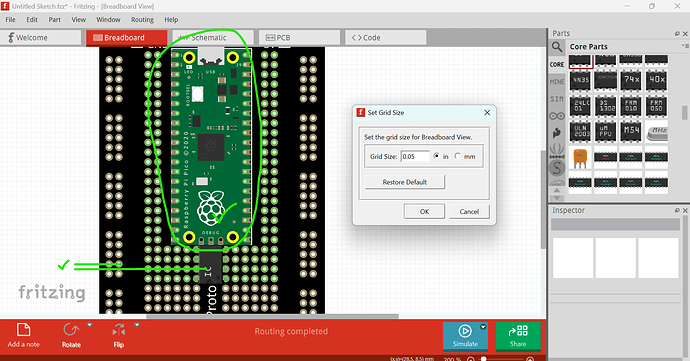Switch to the Breadboard tab
Image resolution: width=690 pixels, height=361 pixels.
[127, 38]
